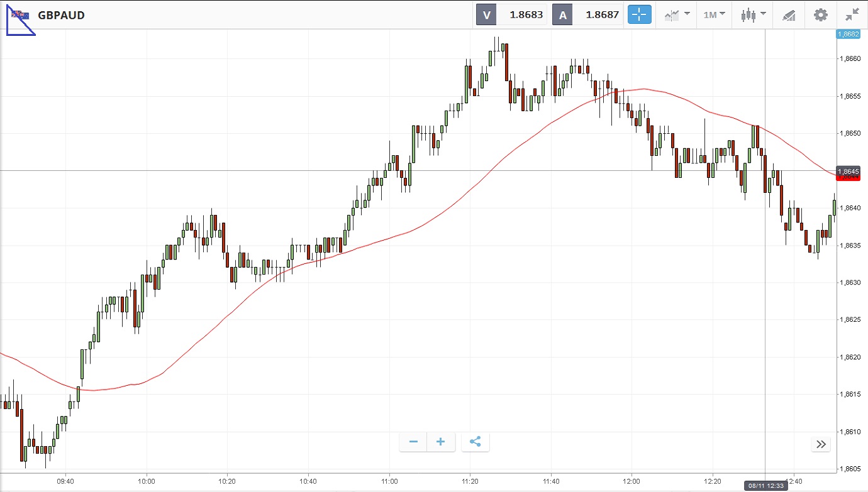Click the blue 1,8682 price tag
The height and width of the screenshot is (492, 868).
(x=849, y=34)
